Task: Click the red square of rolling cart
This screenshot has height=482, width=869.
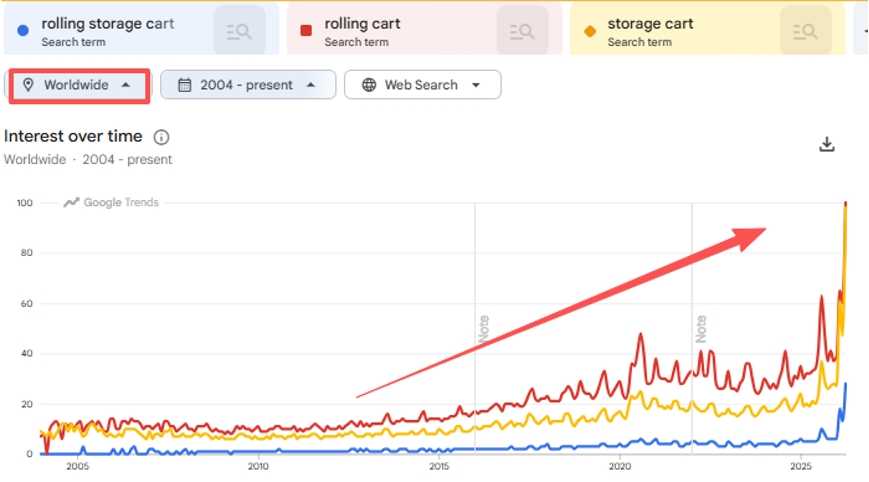Action: click(306, 30)
